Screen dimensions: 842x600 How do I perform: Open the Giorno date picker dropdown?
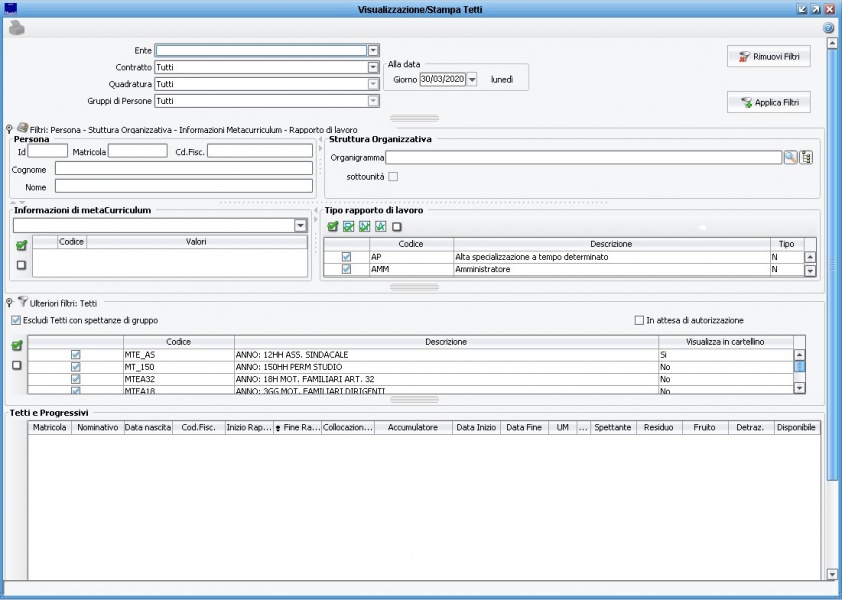coord(472,79)
